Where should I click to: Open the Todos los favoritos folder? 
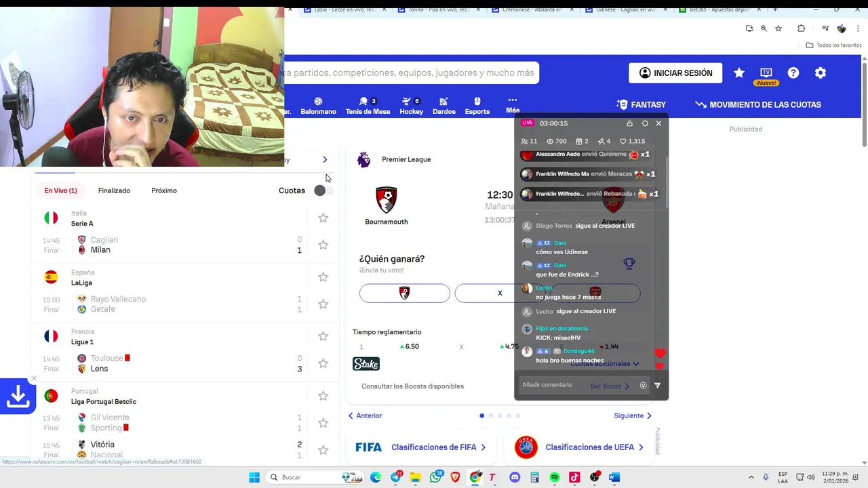coord(833,45)
